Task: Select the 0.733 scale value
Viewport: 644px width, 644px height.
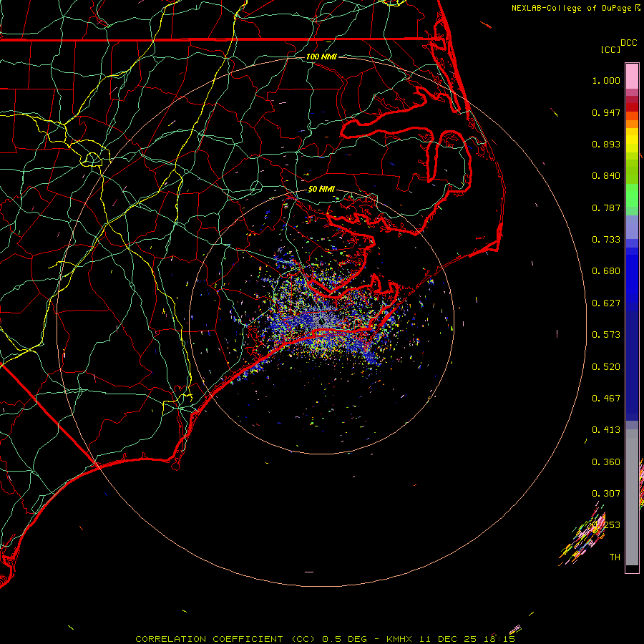Action: 606,240
